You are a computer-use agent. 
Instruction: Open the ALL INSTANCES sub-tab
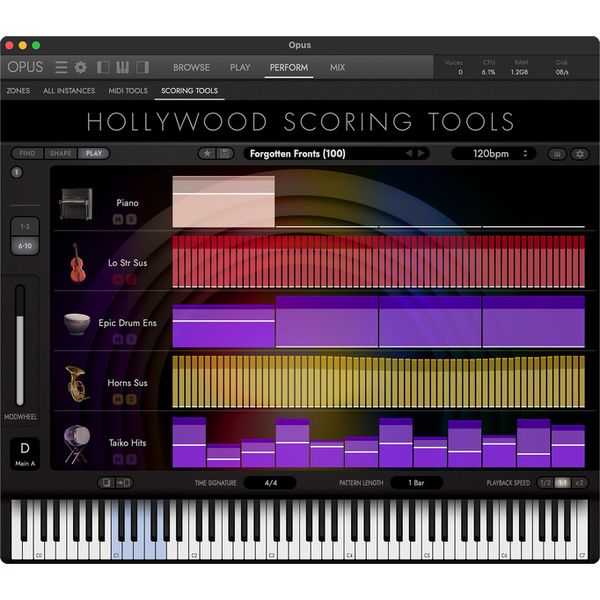click(69, 91)
